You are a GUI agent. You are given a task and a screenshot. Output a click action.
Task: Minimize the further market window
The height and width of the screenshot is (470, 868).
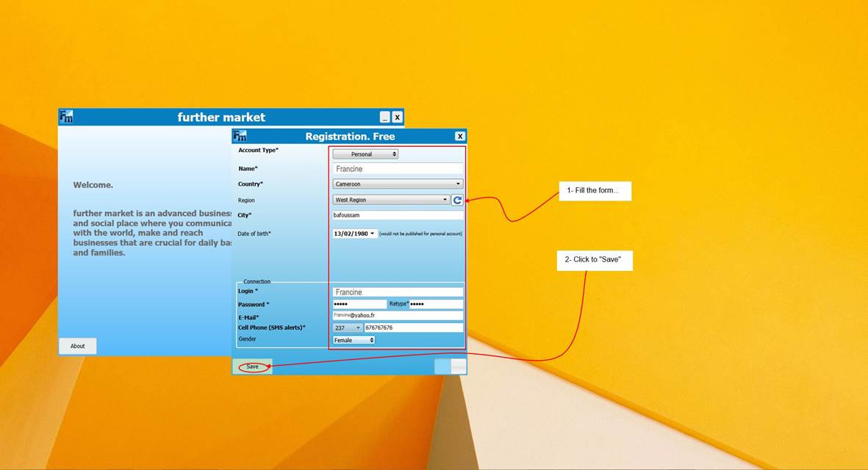[384, 117]
